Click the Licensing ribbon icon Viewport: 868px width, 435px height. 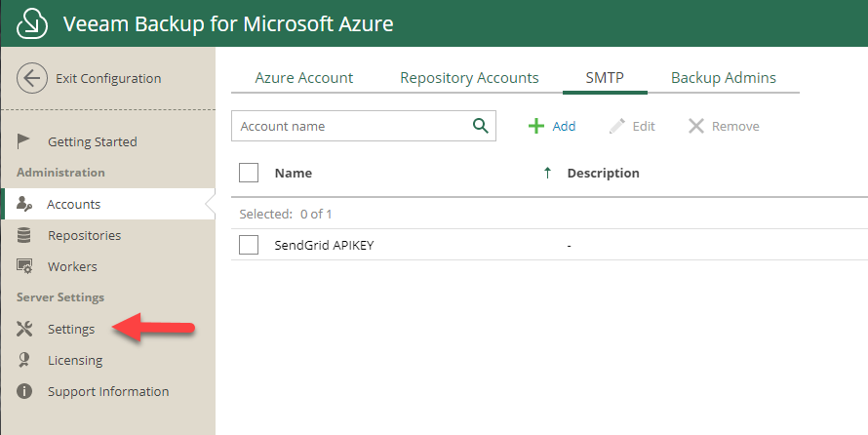23,360
